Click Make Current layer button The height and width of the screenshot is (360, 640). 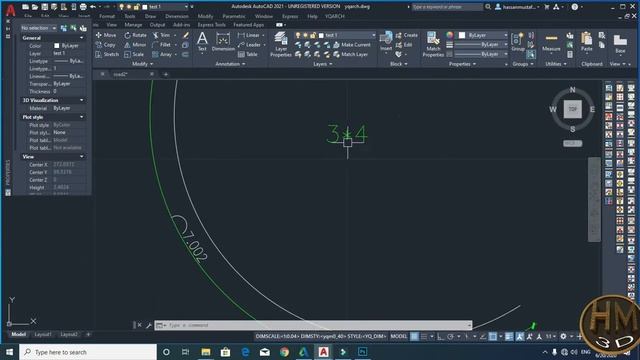(352, 44)
